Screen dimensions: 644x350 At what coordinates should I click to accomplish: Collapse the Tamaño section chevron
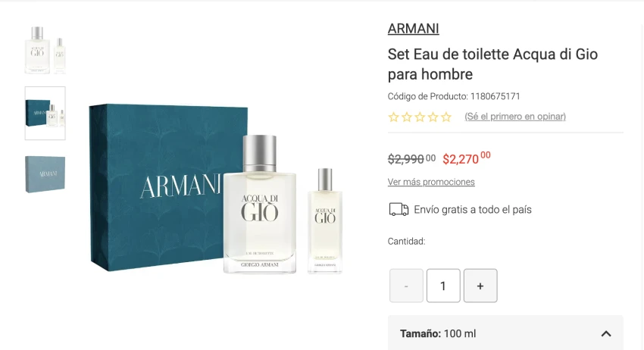606,333
